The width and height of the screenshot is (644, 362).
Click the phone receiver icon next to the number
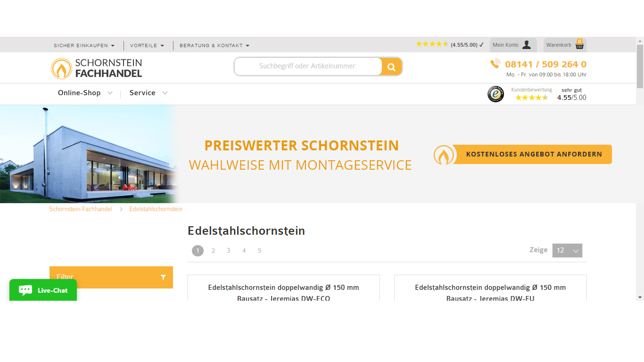495,63
